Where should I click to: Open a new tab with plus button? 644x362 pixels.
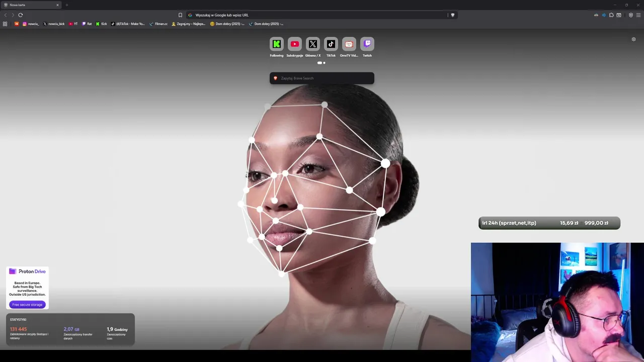pyautogui.click(x=67, y=5)
